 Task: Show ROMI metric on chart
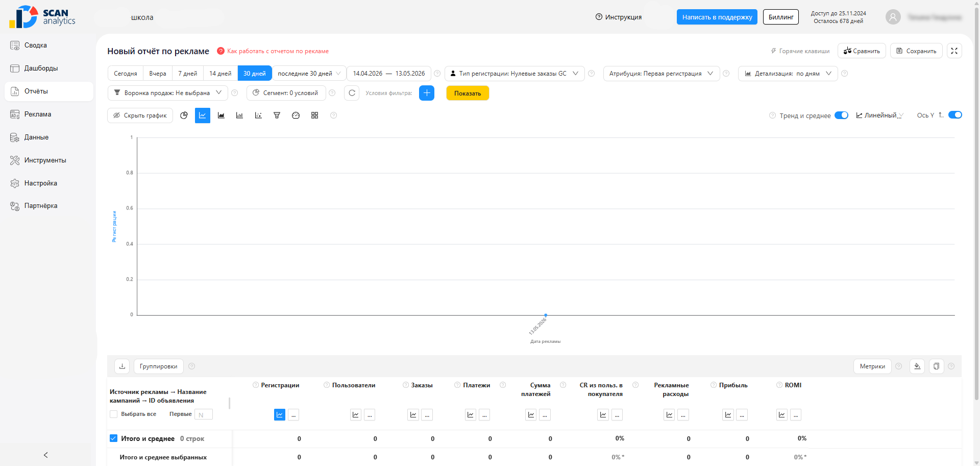tap(782, 415)
